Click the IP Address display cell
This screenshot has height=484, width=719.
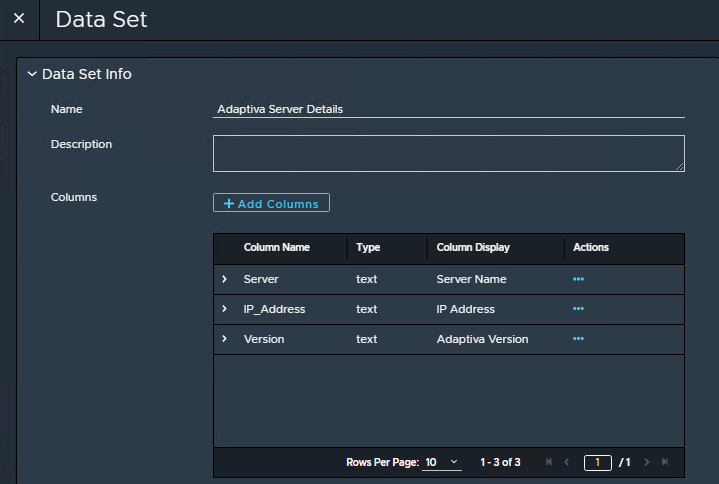coord(465,309)
